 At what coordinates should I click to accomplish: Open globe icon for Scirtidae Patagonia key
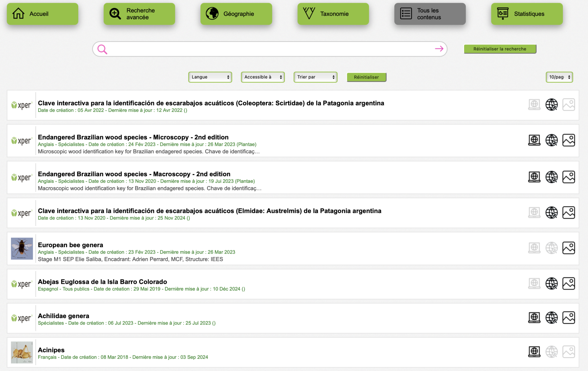[x=551, y=105]
